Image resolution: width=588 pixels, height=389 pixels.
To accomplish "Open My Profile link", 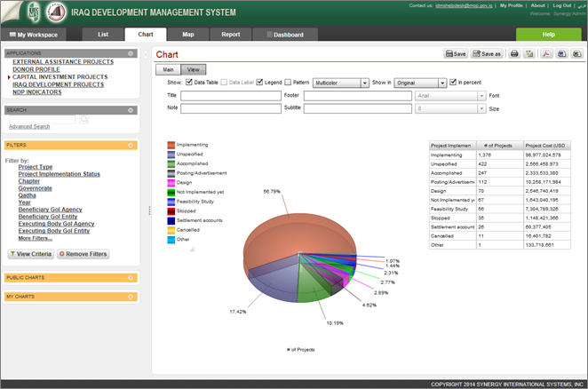I will point(511,5).
